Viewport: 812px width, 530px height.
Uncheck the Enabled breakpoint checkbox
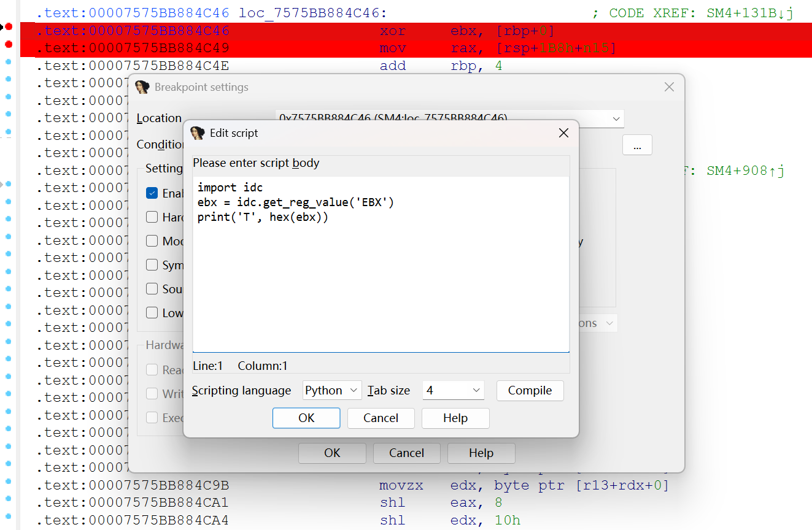point(152,193)
